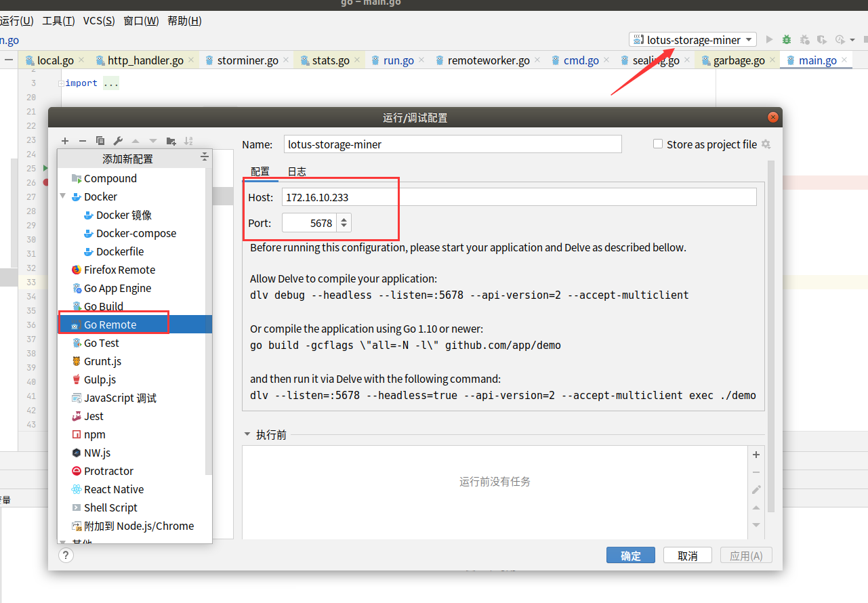
Task: Close the main.go editor tab
Action: pyautogui.click(x=844, y=60)
